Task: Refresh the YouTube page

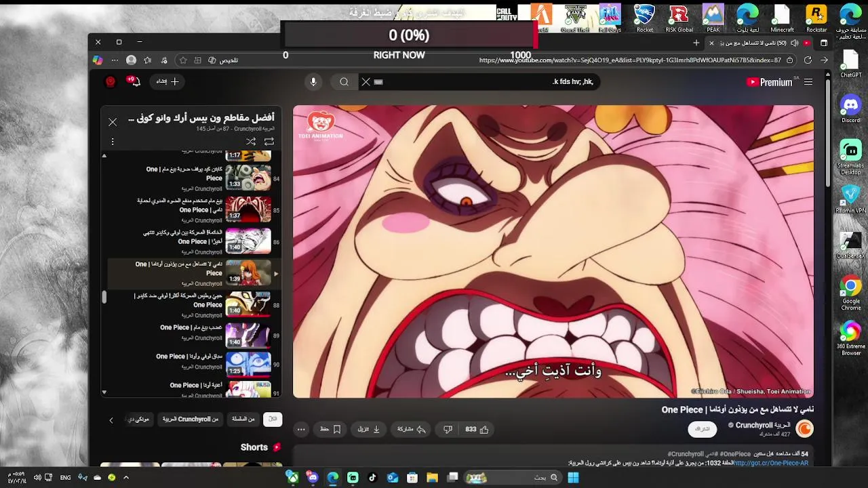Action: tap(808, 60)
